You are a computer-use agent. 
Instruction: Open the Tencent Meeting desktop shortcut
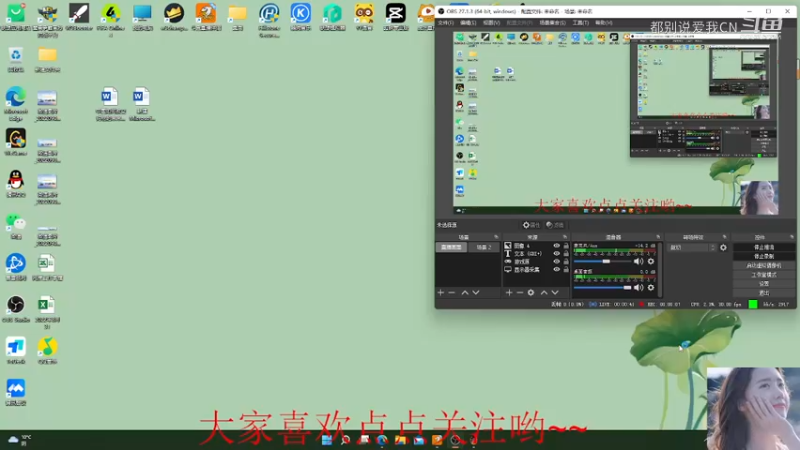pyautogui.click(x=16, y=392)
